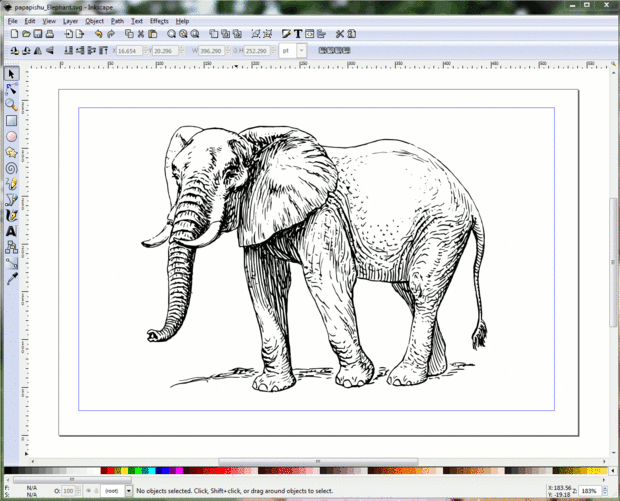Screen dimensions: 620x501
Task: Click the Export bitmap icon
Action: tap(80, 34)
